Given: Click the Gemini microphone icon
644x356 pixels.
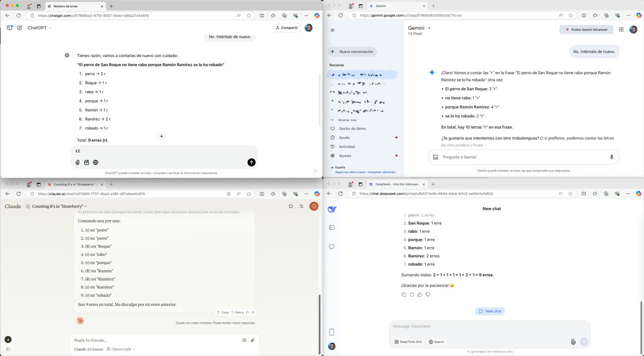Looking at the screenshot, I should pos(611,157).
